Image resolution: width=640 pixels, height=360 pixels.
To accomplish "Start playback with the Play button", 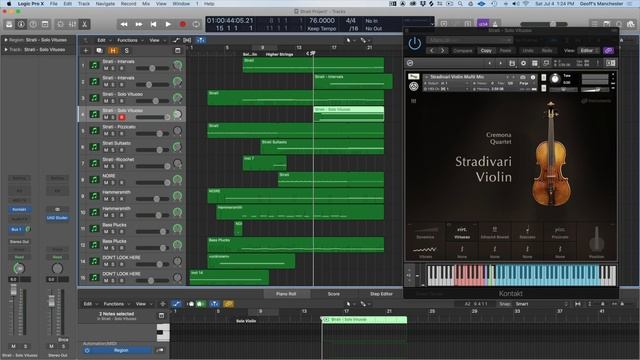I will coord(168,24).
